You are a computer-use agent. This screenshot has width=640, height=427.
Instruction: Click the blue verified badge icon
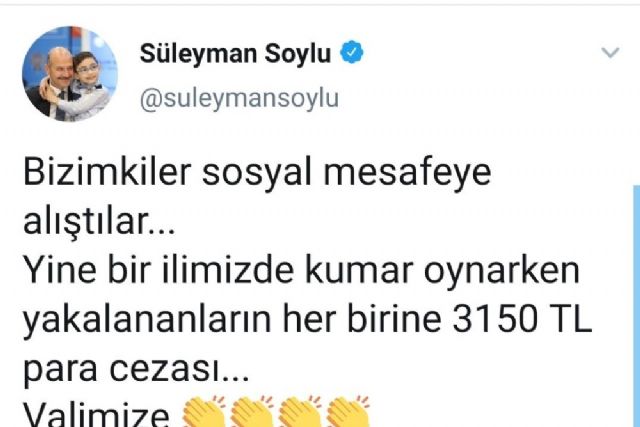coord(352,52)
